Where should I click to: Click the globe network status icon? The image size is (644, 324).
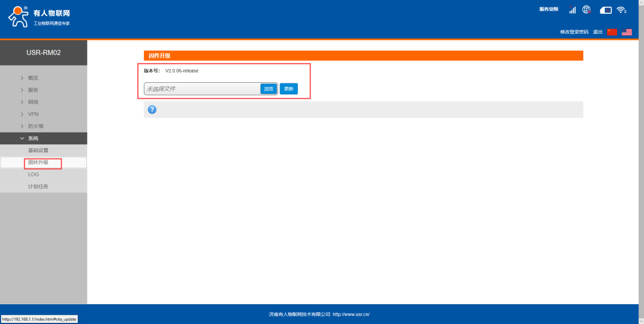586,10
